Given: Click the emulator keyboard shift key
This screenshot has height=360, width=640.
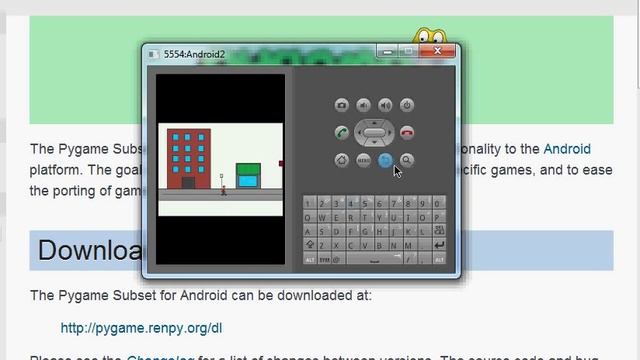Looking at the screenshot, I should (309, 245).
